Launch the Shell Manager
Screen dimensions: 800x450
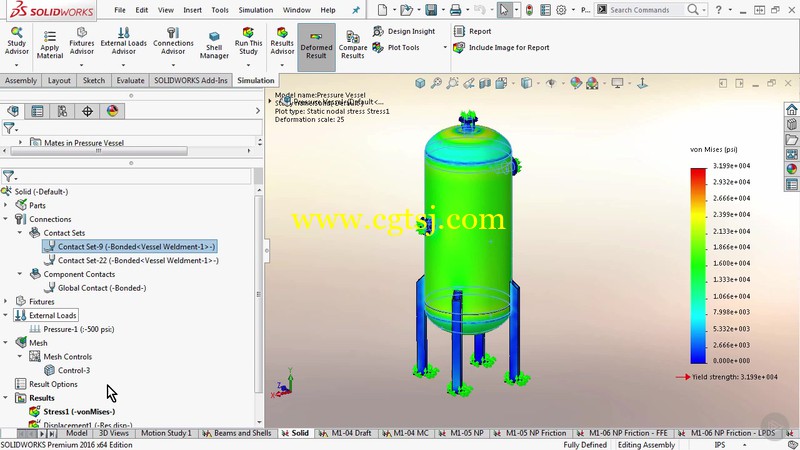(x=214, y=45)
